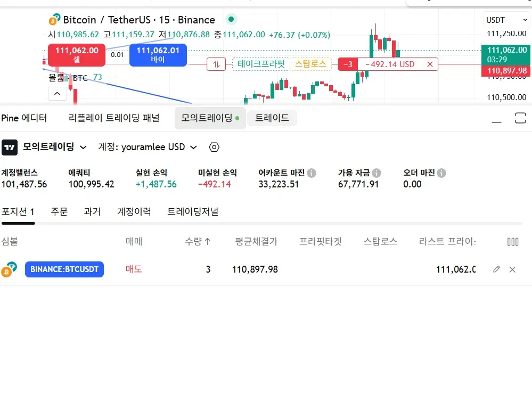The image size is (532, 402).
Task: Sort by the 심볼 column header
Action: tap(10, 242)
